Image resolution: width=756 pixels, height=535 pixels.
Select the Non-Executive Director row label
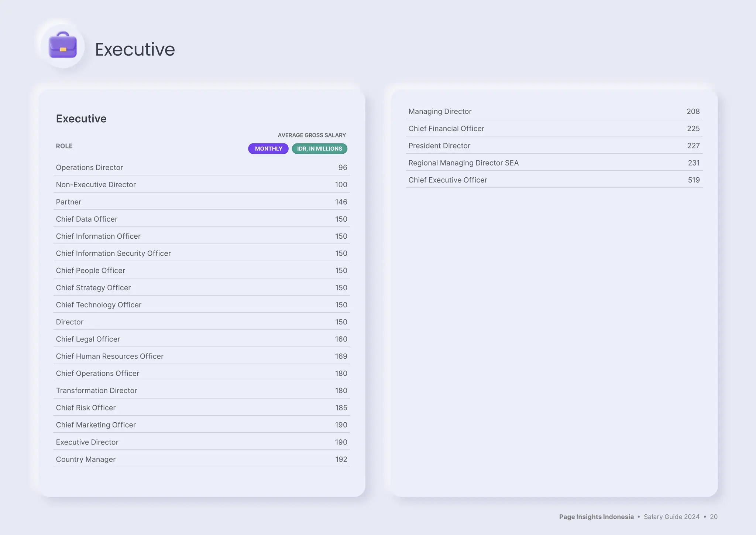coord(96,184)
